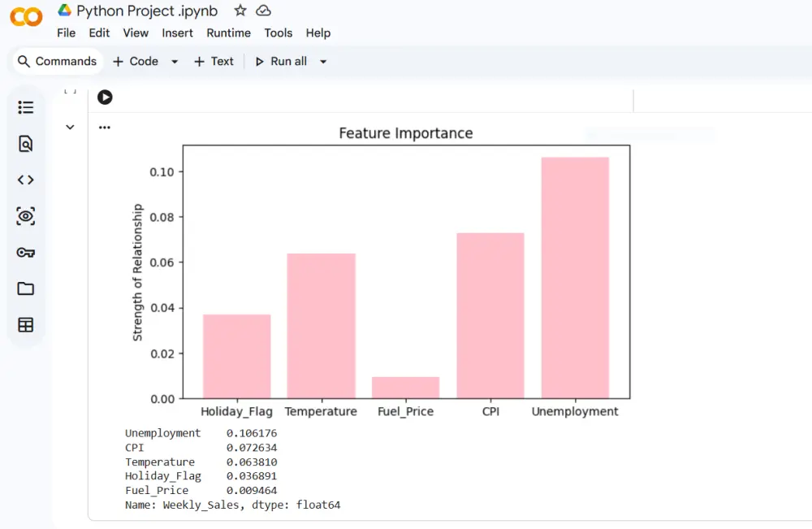
Task: Open the Files browser folder icon
Action: pos(25,288)
